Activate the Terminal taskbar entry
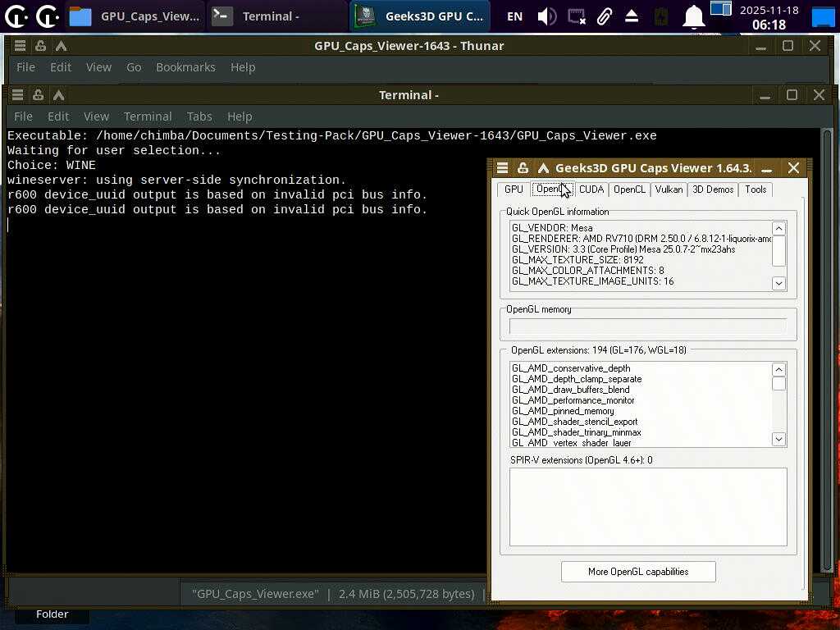The height and width of the screenshot is (630, 840). point(277,16)
